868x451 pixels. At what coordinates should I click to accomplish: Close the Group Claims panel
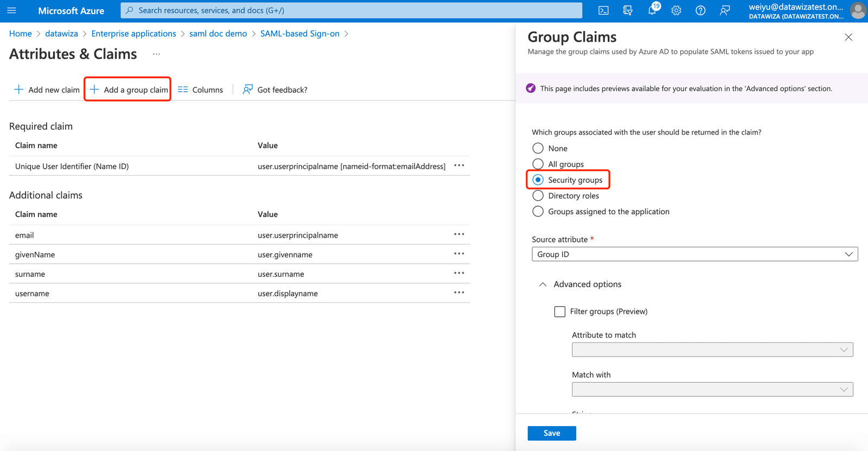(848, 37)
